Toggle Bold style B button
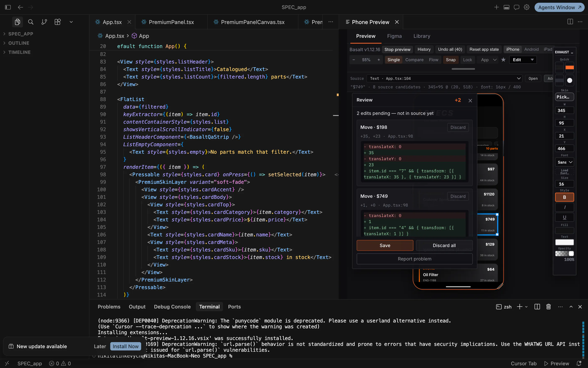 pyautogui.click(x=564, y=197)
